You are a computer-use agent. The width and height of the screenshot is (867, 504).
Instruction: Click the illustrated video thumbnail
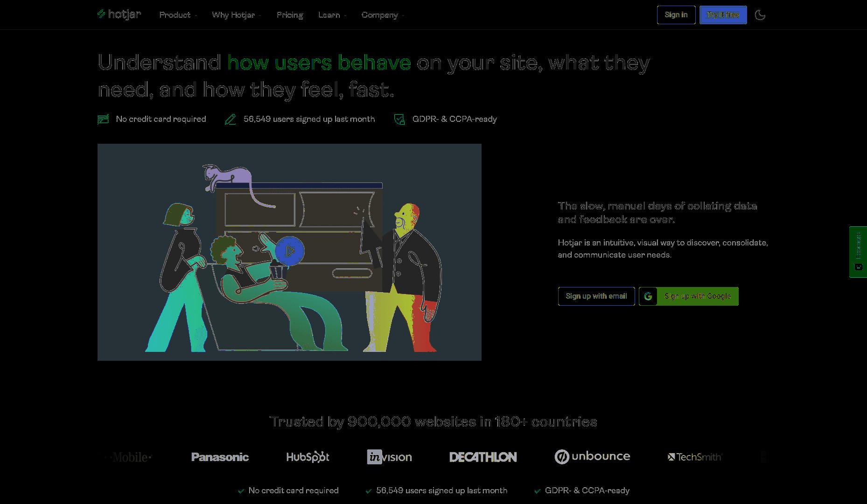[289, 252]
